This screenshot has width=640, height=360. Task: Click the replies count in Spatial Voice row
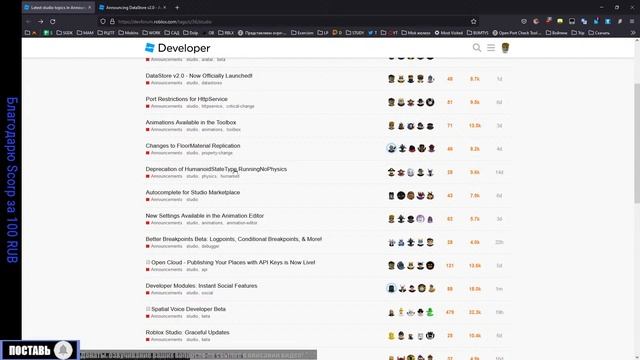tap(450, 312)
